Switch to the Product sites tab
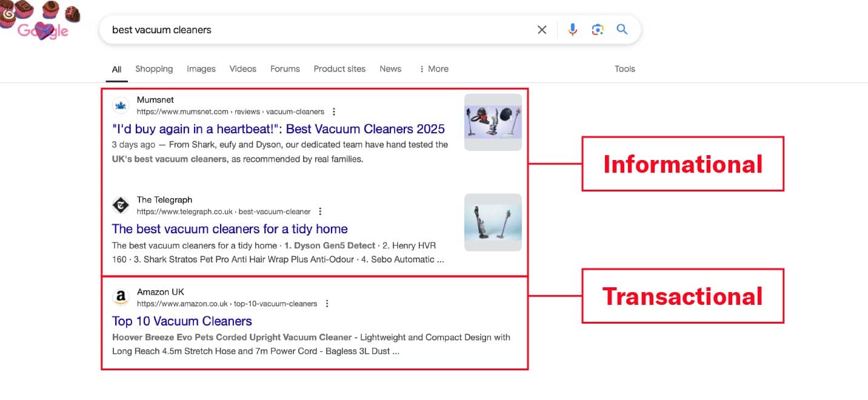The image size is (868, 400). pyautogui.click(x=339, y=69)
